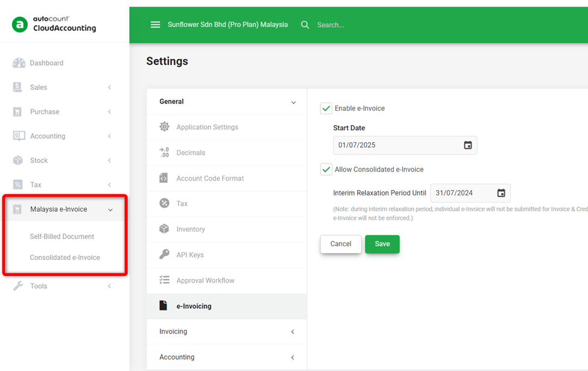Select Account Code Format settings item

(x=227, y=178)
